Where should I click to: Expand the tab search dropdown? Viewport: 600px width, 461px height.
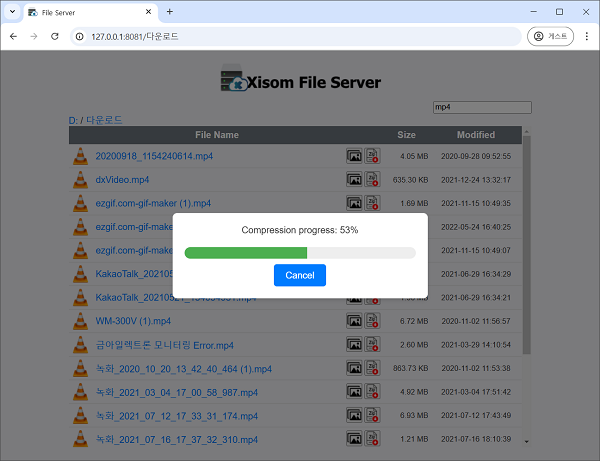tap(12, 12)
